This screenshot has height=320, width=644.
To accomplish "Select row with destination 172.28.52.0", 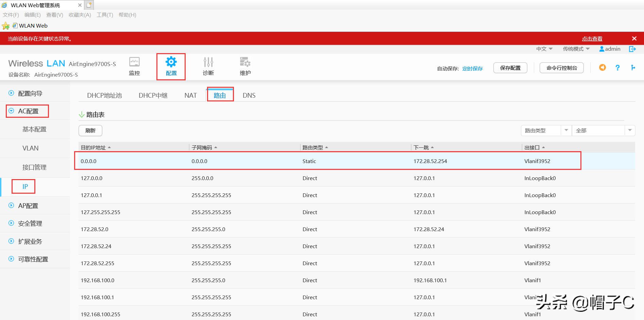I will [x=357, y=229].
